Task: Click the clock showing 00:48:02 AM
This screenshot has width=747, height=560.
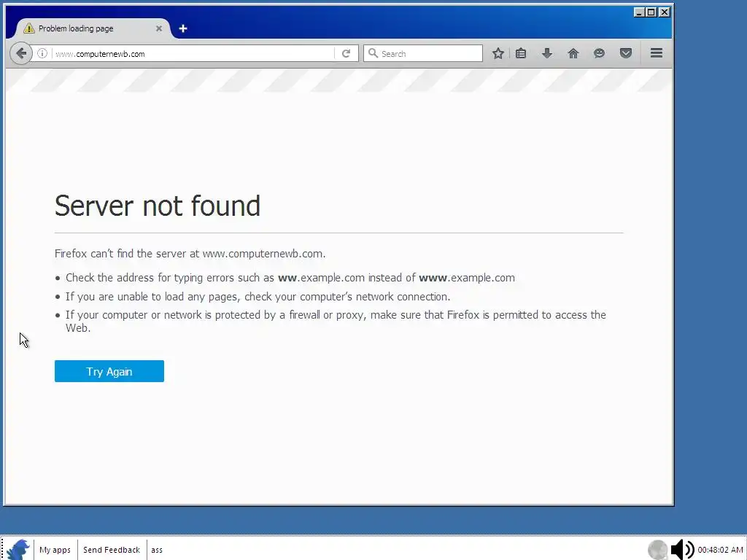Action: tap(720, 550)
